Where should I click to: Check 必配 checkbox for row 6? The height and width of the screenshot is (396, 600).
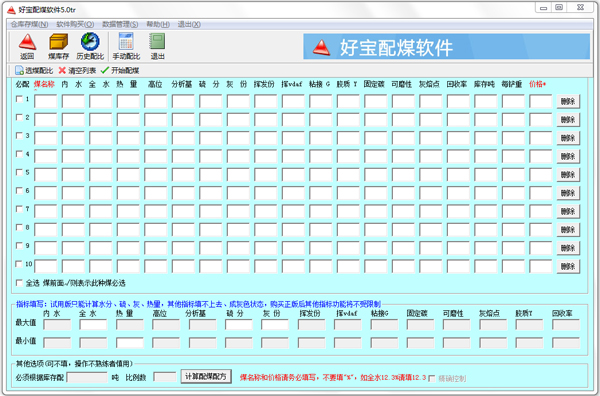click(x=19, y=191)
